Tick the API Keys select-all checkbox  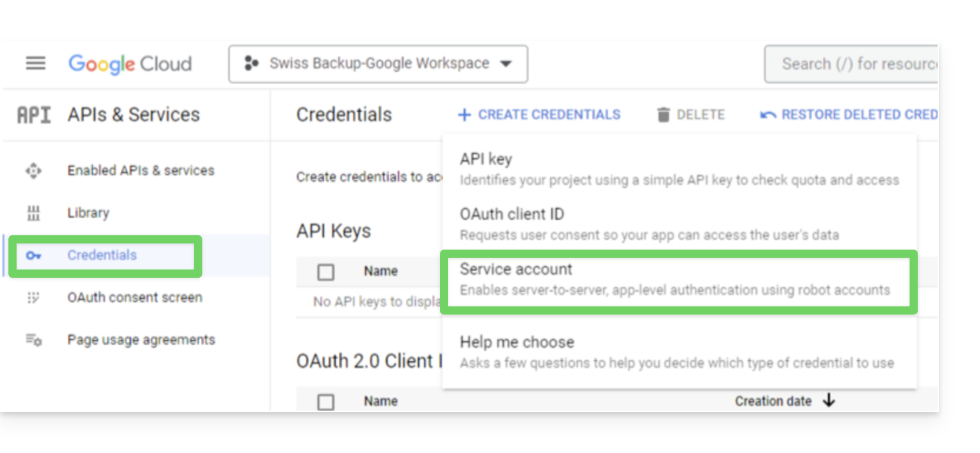point(326,272)
